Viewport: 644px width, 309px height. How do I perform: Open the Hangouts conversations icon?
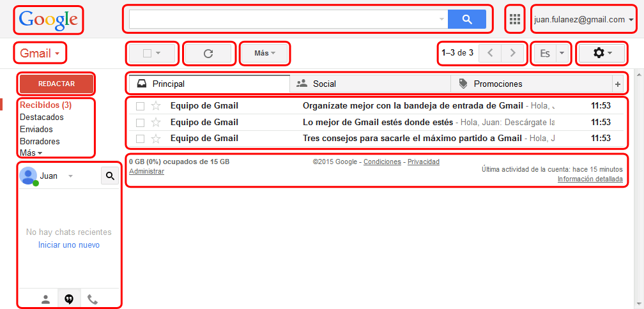click(69, 299)
